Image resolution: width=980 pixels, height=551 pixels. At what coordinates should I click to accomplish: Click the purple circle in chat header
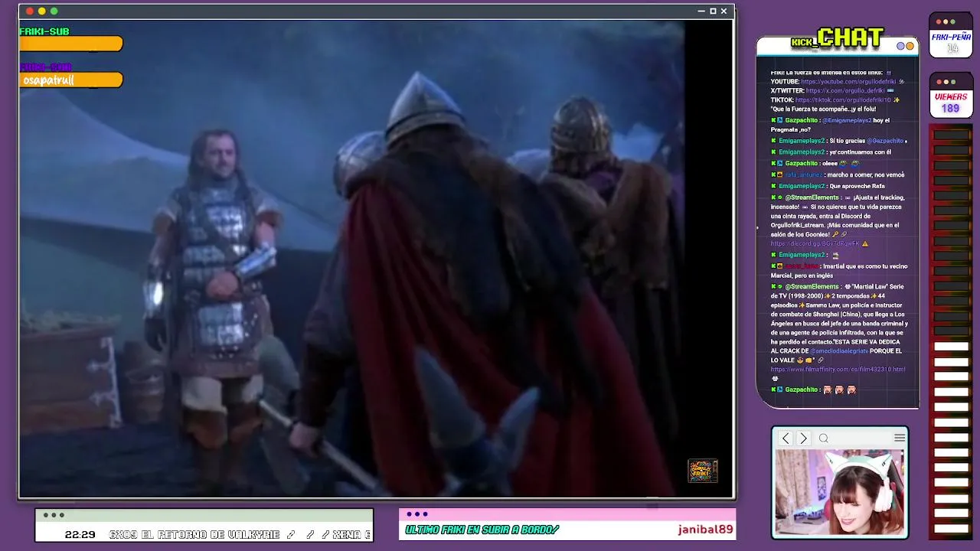901,46
